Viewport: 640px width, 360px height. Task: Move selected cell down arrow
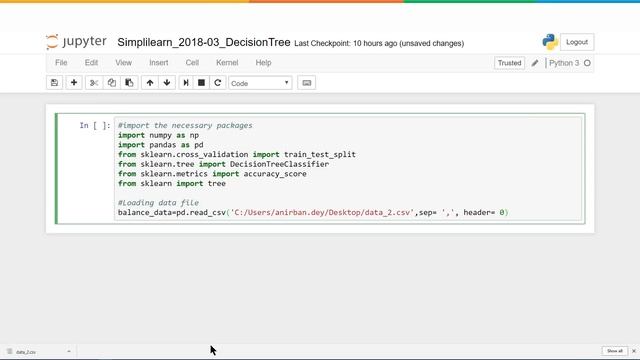(167, 83)
